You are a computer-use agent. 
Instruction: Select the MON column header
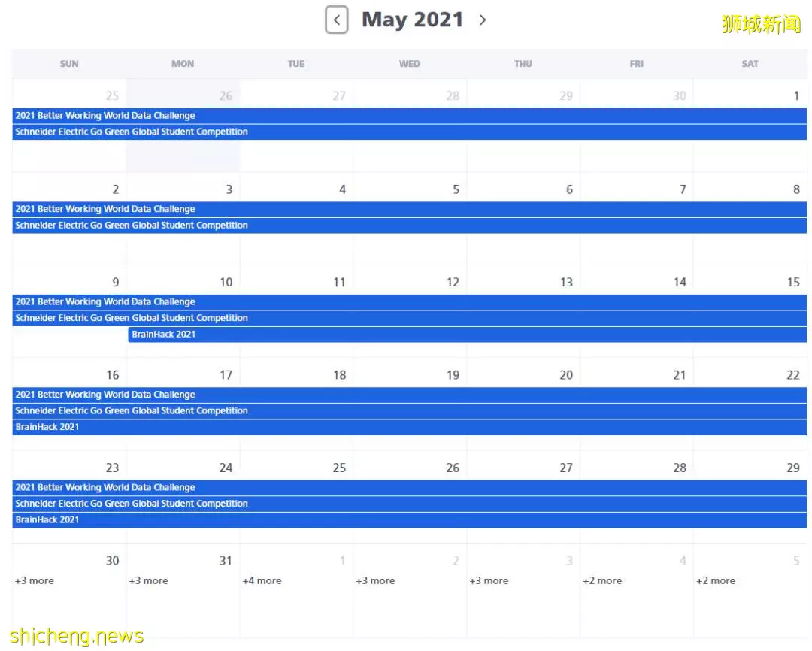[182, 64]
